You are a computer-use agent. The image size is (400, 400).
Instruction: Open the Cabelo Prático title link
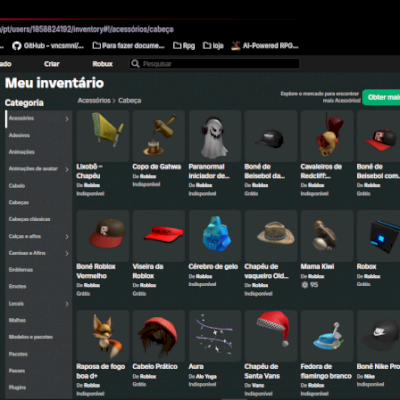pos(155,367)
